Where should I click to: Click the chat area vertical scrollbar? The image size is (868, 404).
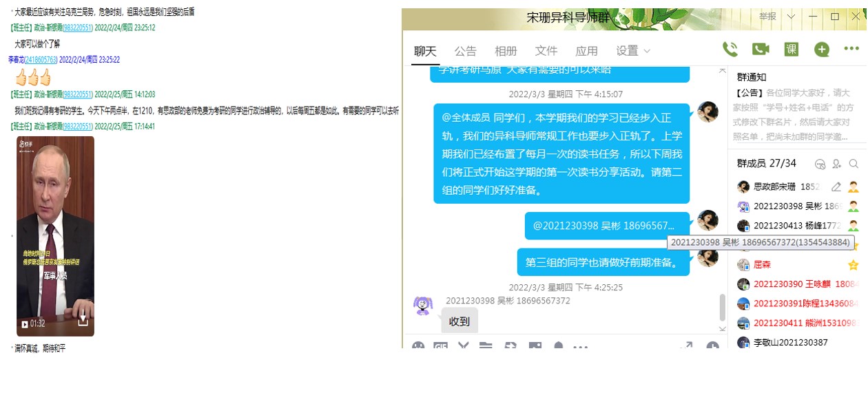(722, 307)
